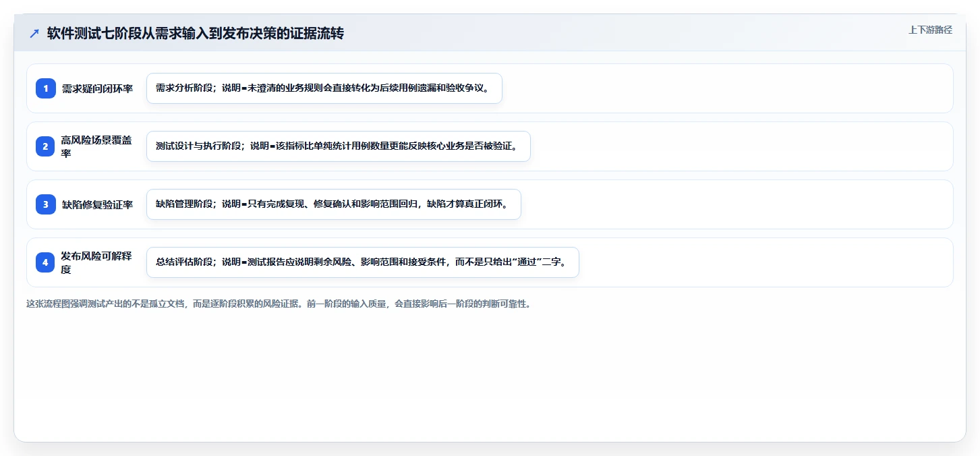This screenshot has width=980, height=456.
Task: Select the step 4 number badge
Action: point(46,262)
